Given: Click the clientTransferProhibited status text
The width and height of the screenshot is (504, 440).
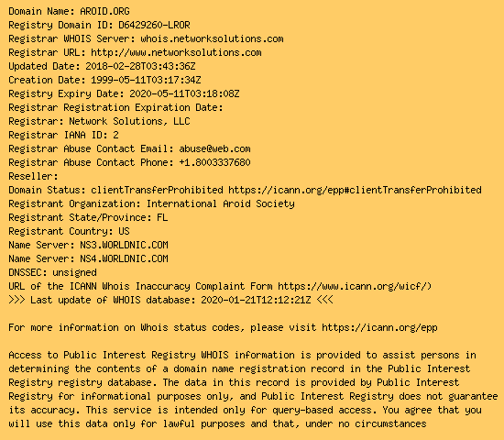Looking at the screenshot, I should [157, 190].
